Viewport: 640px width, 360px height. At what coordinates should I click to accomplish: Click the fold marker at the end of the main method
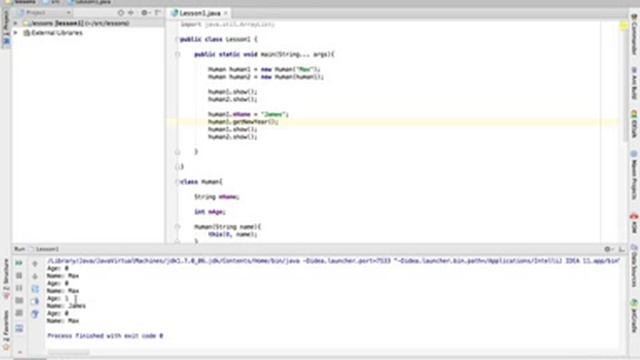coord(177,152)
